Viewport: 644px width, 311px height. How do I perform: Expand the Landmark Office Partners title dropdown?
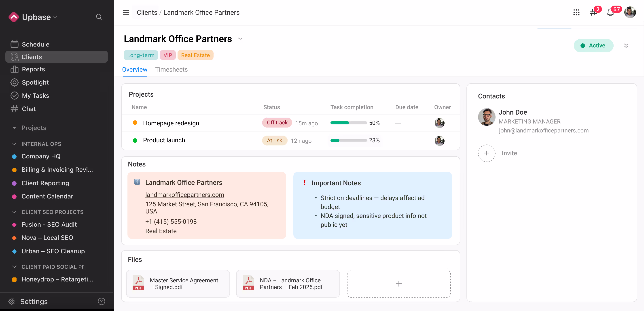coord(240,39)
